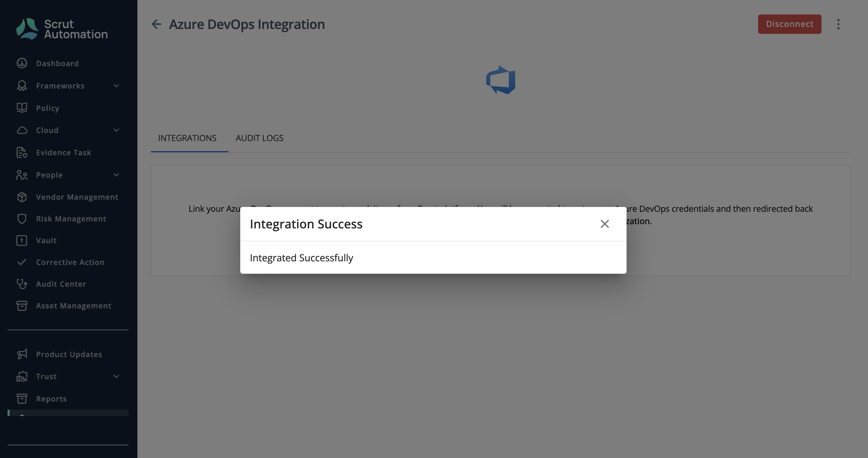
Task: Click the Integrated Successfully message
Action: tap(302, 258)
